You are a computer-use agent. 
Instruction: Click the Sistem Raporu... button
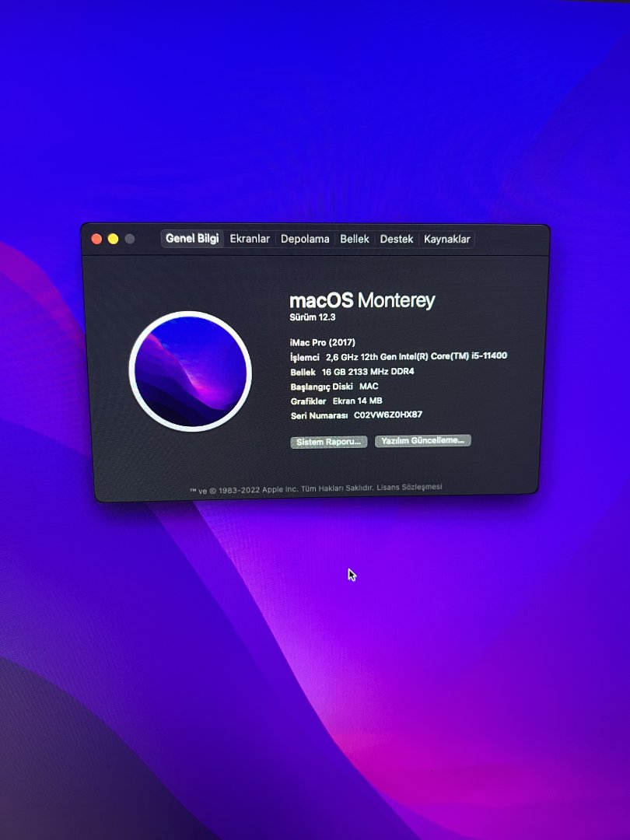click(329, 442)
